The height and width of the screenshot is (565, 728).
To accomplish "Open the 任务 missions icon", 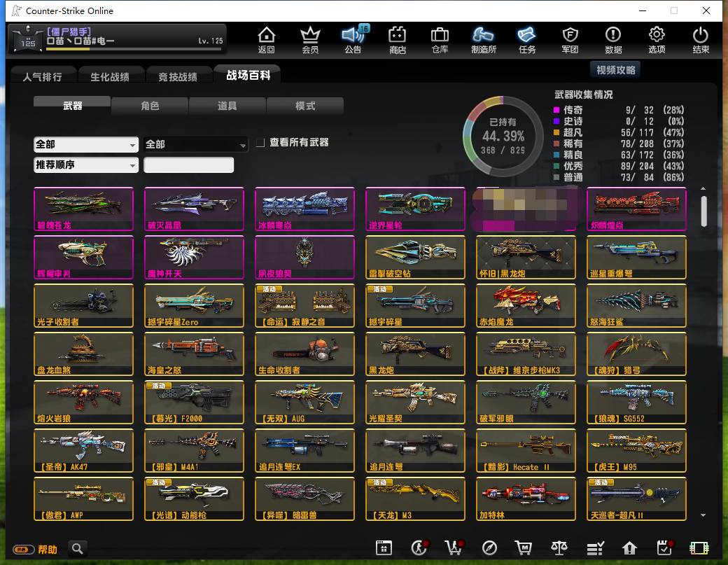I will [x=527, y=39].
